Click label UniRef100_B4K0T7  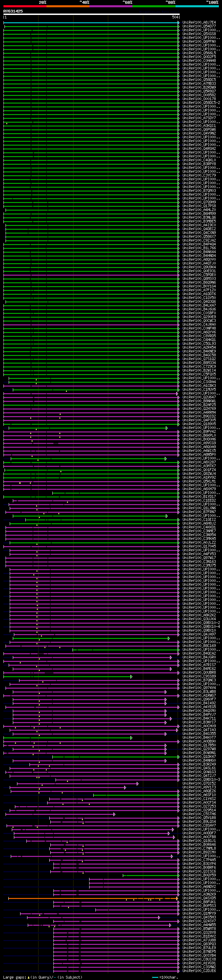[199, 737]
